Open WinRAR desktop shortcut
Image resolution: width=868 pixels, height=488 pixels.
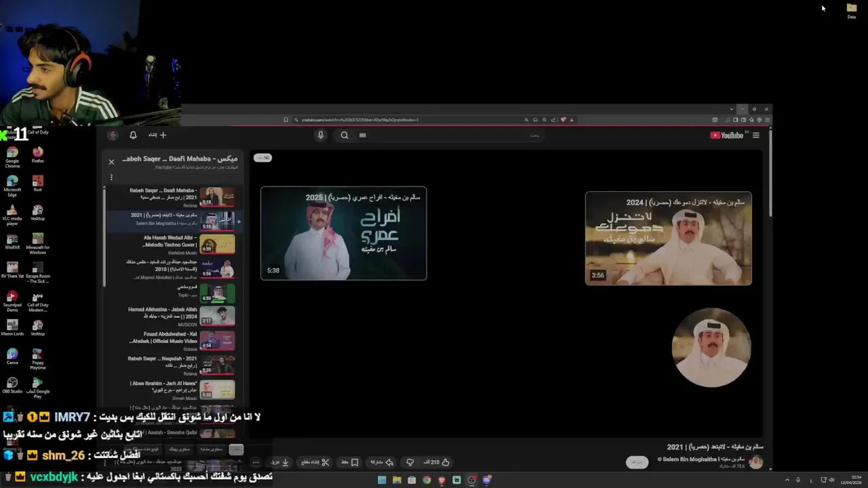click(12, 241)
